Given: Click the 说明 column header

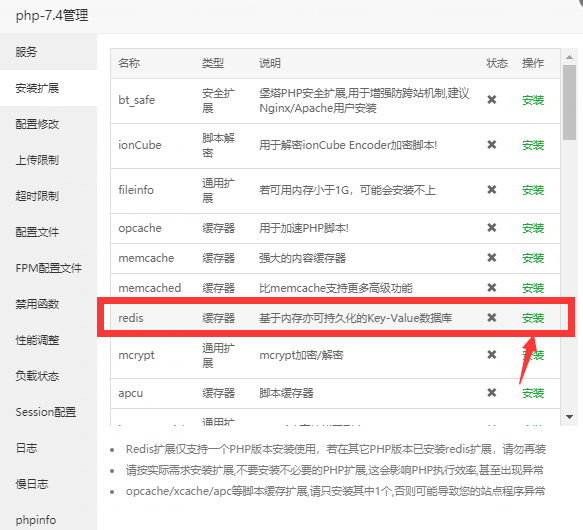Looking at the screenshot, I should point(270,63).
